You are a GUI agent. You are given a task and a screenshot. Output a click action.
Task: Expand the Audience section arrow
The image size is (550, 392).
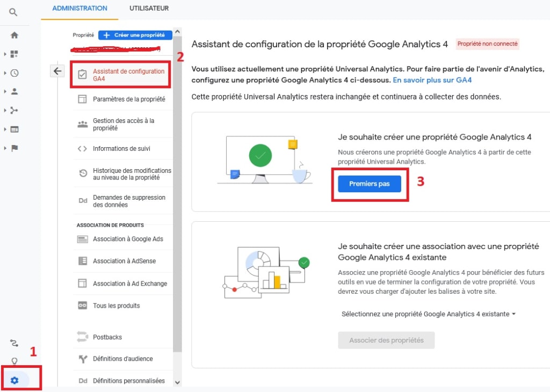[5, 91]
